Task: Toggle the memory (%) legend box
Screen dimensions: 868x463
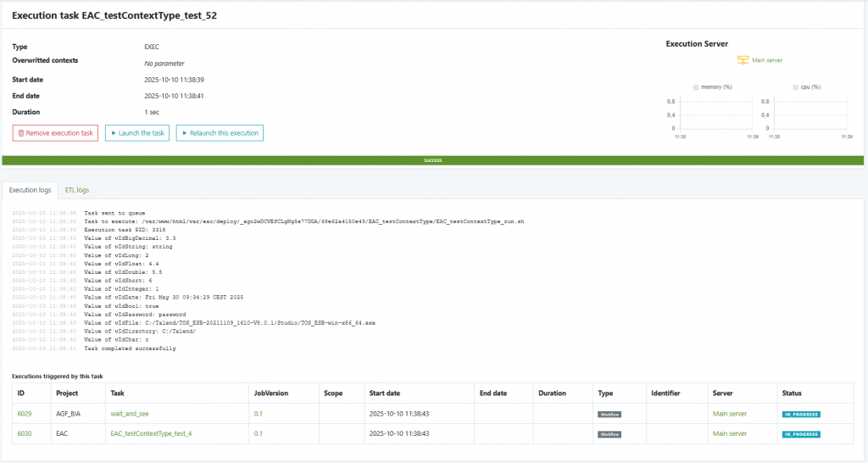Action: coord(696,87)
